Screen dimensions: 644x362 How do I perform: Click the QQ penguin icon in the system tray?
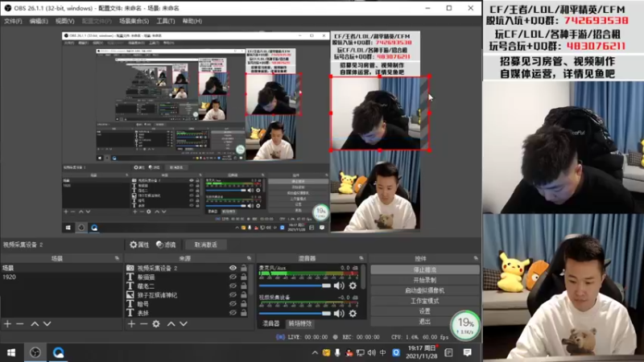349,352
